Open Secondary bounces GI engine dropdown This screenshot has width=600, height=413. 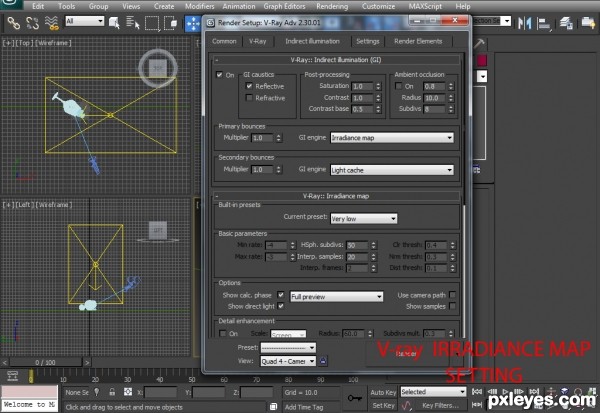(392, 170)
